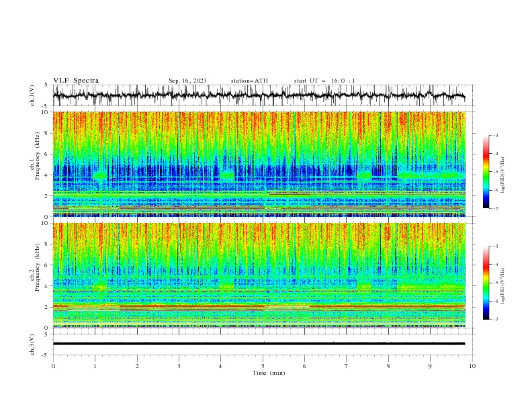Click the "ch.3(V)" axis label
This screenshot has height=411, width=532.
[32, 345]
